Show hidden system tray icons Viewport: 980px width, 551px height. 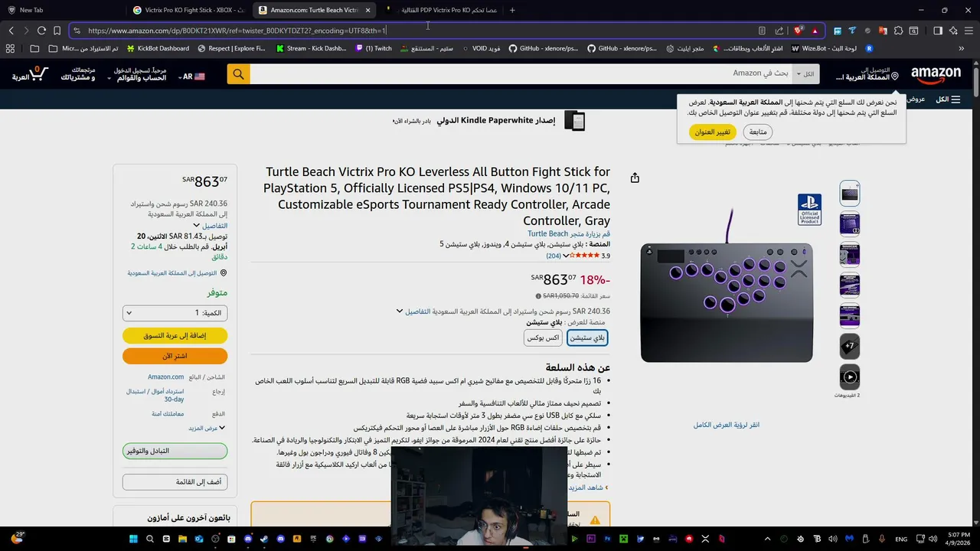coord(768,539)
